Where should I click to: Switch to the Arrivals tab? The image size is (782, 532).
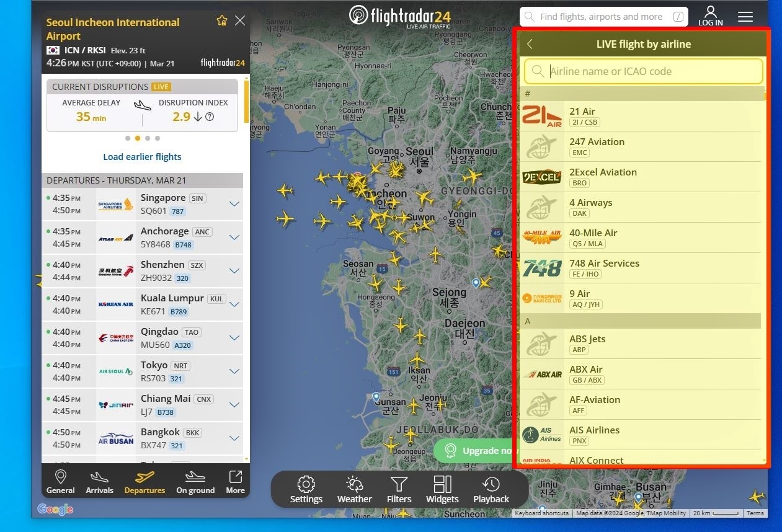coord(100,482)
